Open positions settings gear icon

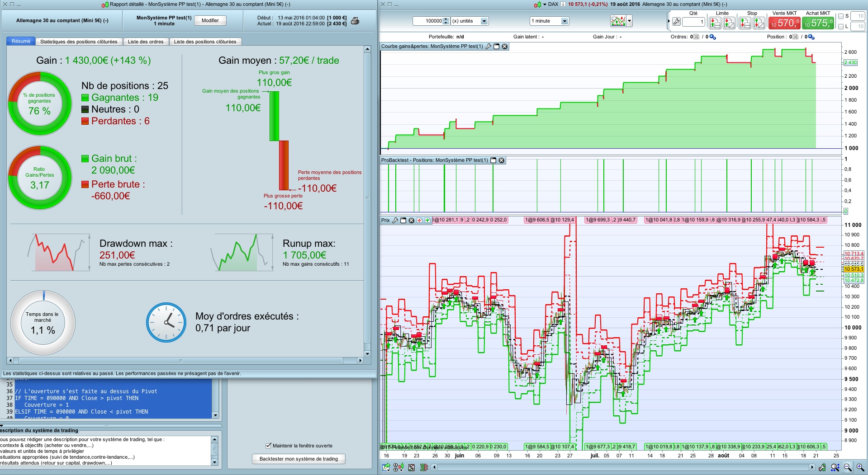[x=811, y=37]
